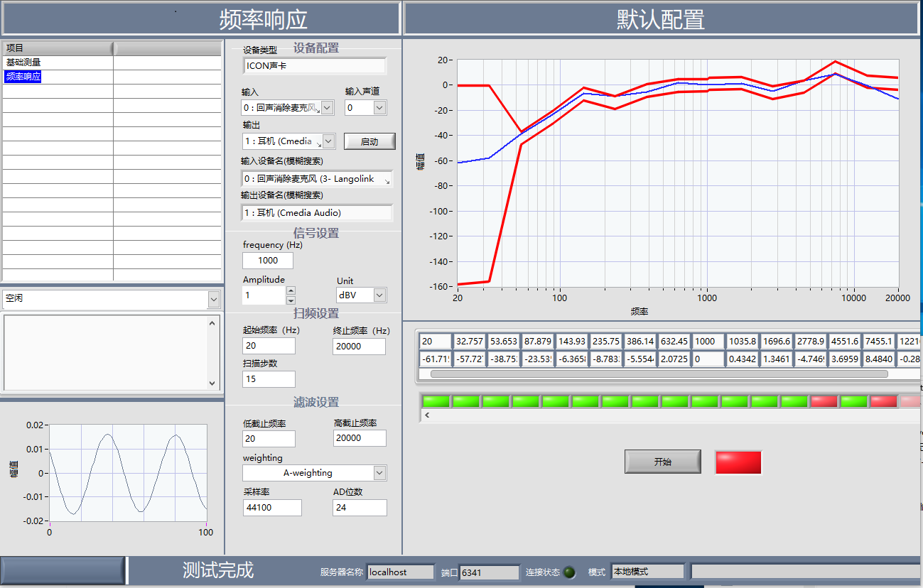Click the 模式 field showing 本地模式
923x588 pixels.
[647, 572]
